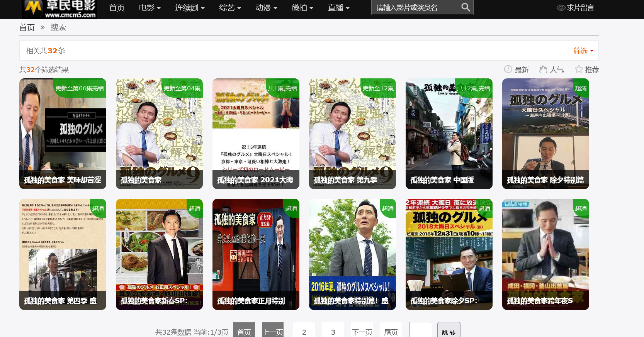Image resolution: width=644 pixels, height=337 pixels.
Task: Expand the 动漫 dropdown menu
Action: [x=266, y=8]
